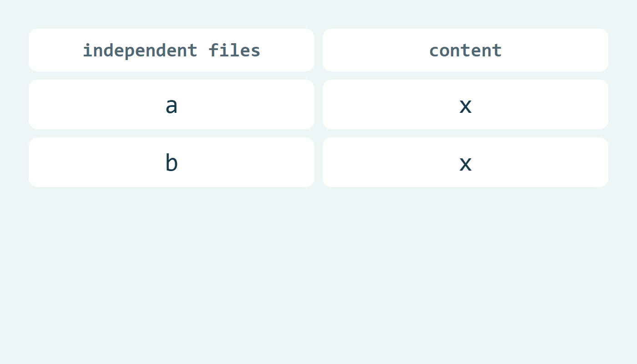Click the letter "a" text
The image size is (637, 364).
pos(172,106)
